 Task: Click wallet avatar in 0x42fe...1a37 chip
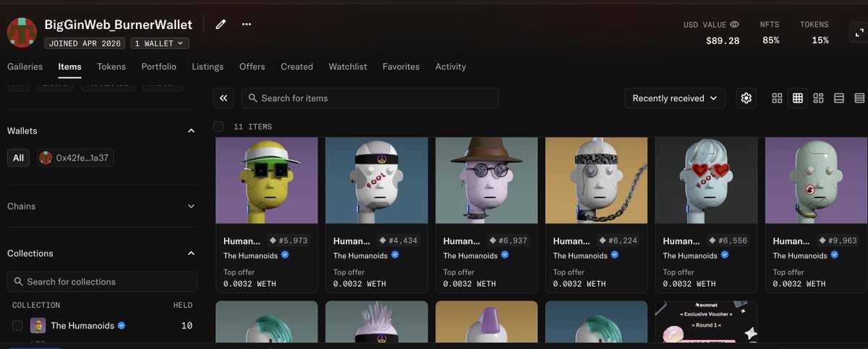pyautogui.click(x=46, y=158)
